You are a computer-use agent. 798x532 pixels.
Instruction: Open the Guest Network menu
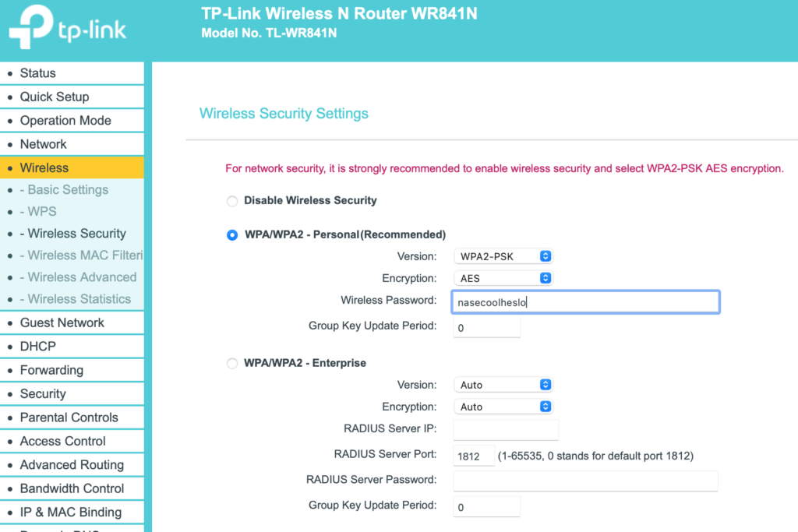pos(62,322)
